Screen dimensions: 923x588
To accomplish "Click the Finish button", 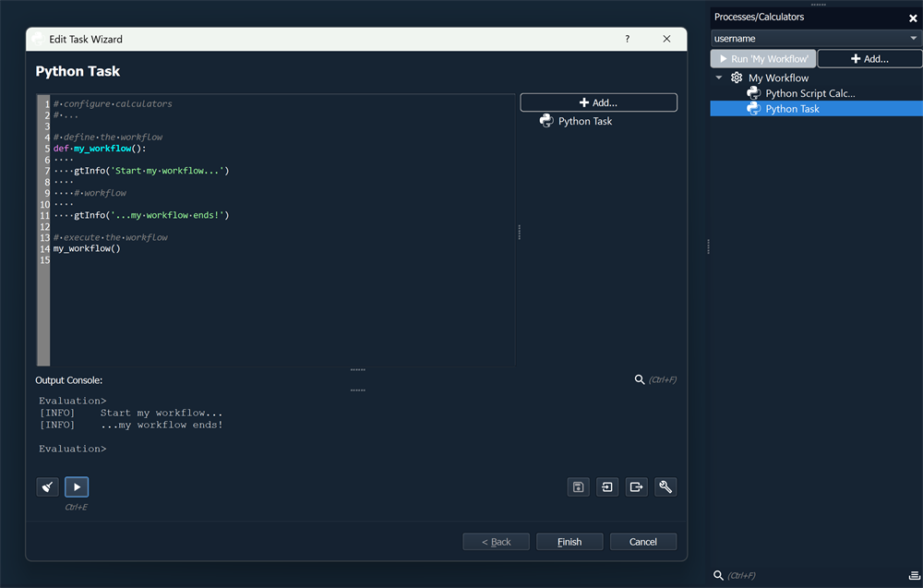I will click(x=569, y=542).
